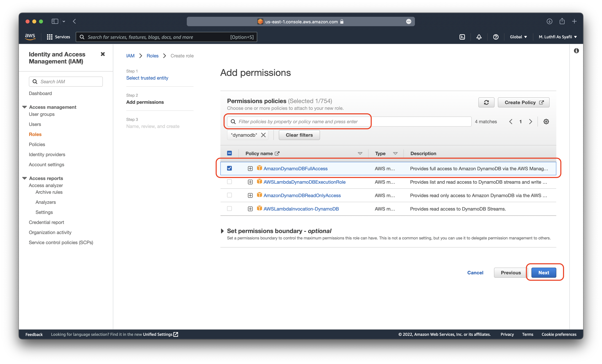Screen dimensions: 602x364
Task: Click the AWSLambdaDynamoDBExecutionRole policy box icon
Action: [x=259, y=181]
